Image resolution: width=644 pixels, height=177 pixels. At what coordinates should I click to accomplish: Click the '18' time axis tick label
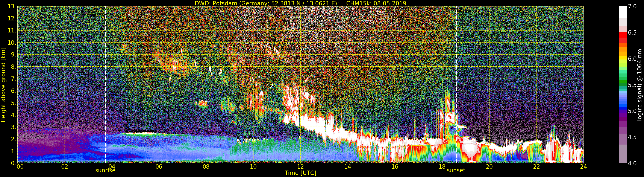(442, 167)
